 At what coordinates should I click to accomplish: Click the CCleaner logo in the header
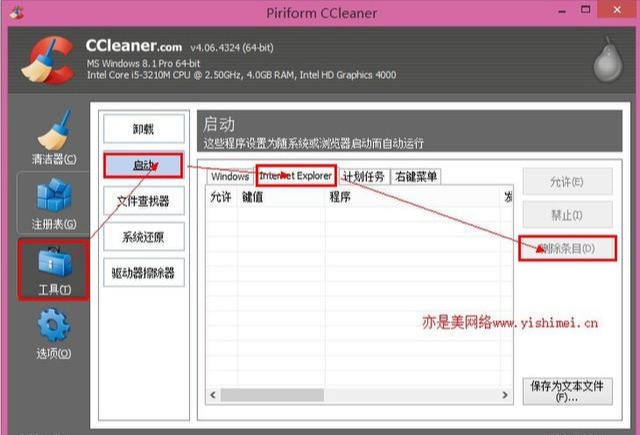(x=48, y=60)
